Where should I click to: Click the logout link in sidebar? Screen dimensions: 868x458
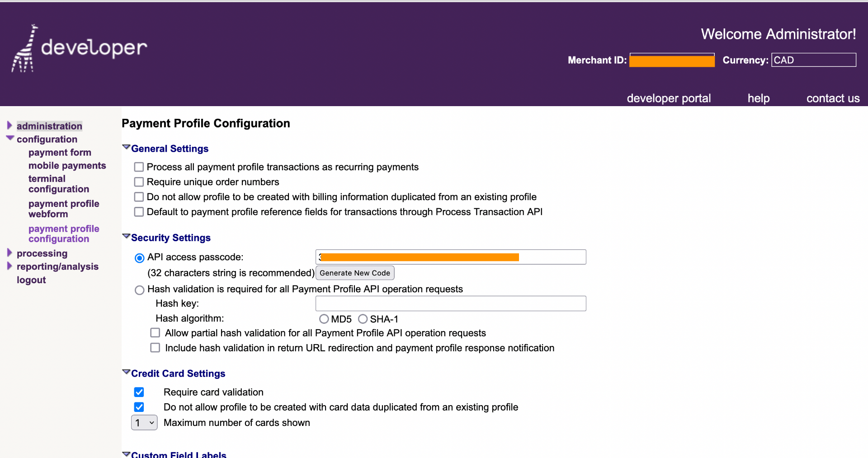click(x=31, y=280)
